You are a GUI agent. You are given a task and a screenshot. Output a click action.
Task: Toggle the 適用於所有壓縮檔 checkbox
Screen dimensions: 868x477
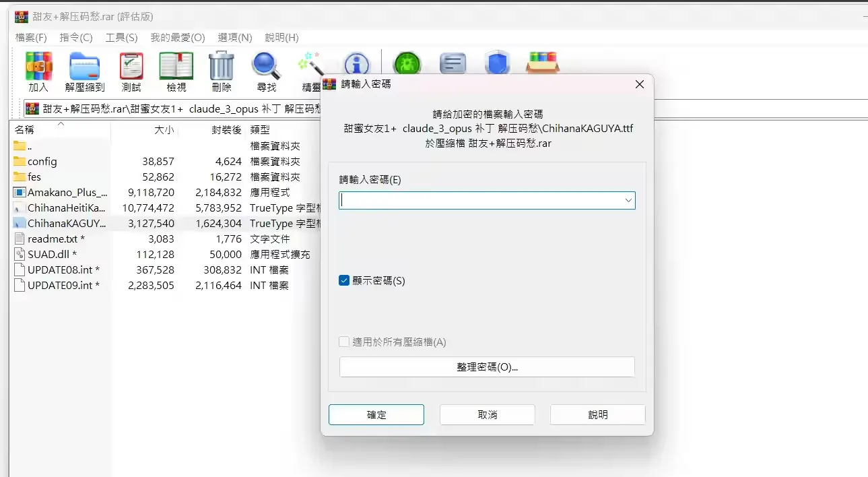click(344, 342)
